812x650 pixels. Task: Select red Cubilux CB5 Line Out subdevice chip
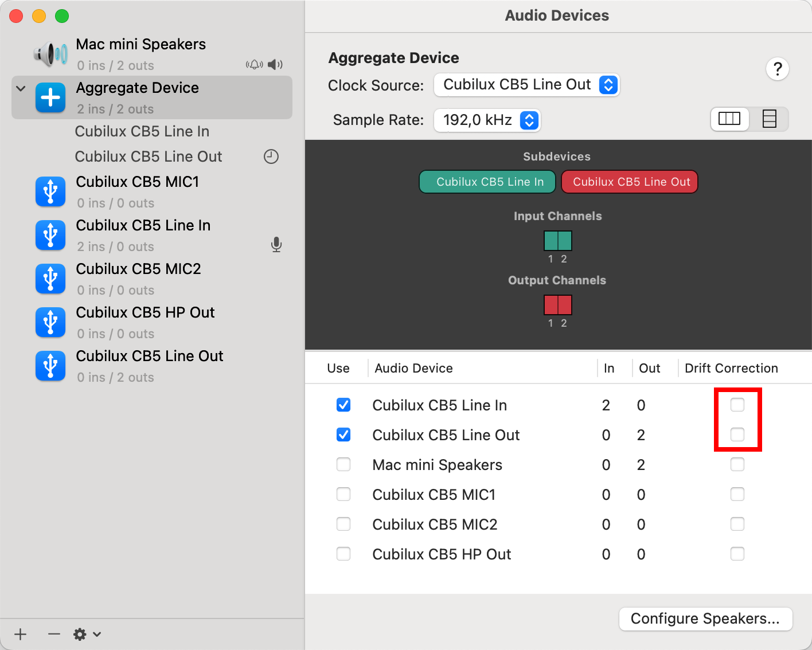coord(630,182)
